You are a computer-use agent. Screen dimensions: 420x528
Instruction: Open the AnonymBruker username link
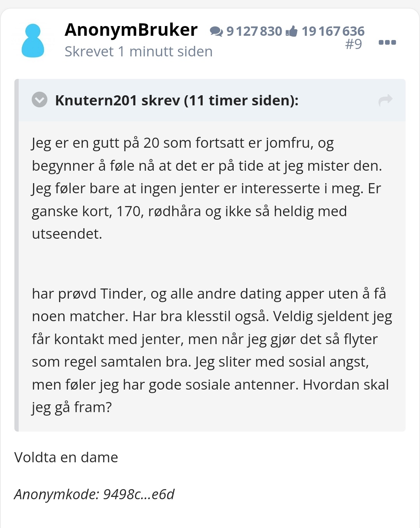pyautogui.click(x=131, y=30)
